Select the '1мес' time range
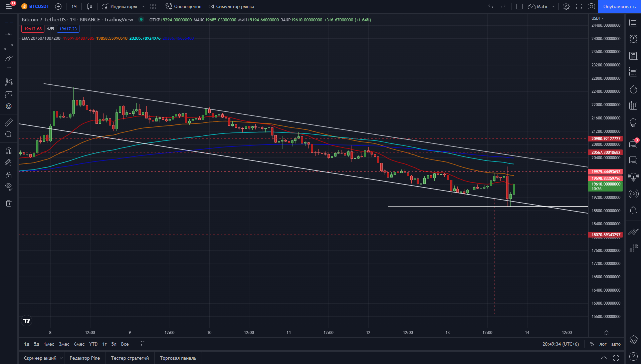 pyautogui.click(x=49, y=344)
